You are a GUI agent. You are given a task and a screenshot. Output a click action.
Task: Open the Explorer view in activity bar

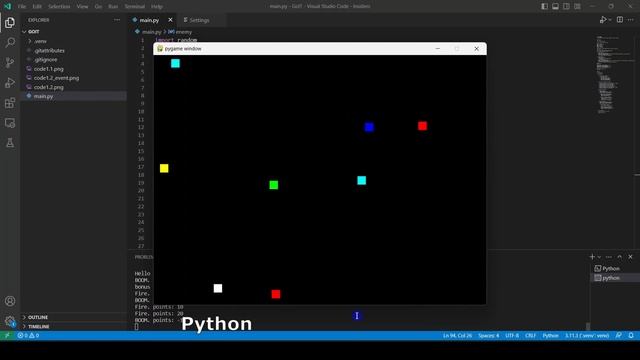(10, 23)
